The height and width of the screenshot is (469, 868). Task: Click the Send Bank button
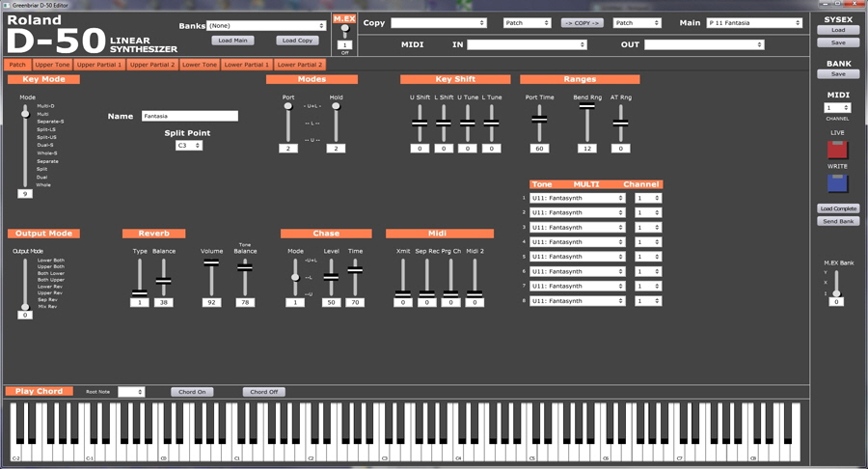838,222
